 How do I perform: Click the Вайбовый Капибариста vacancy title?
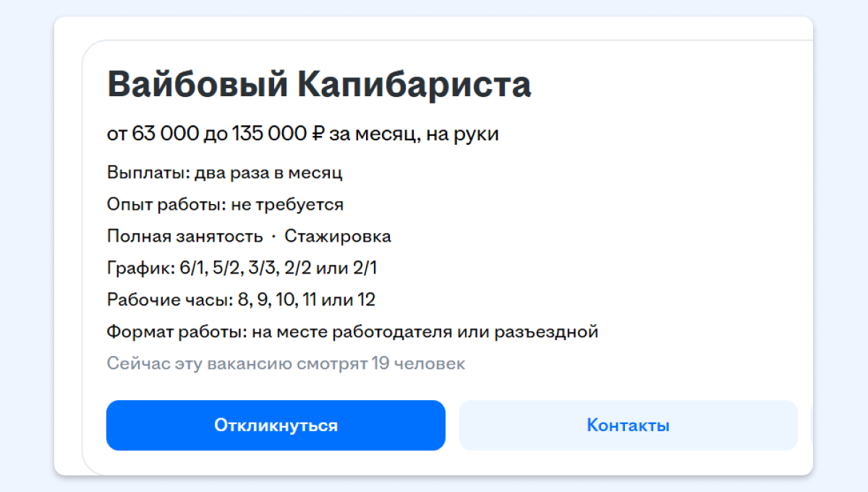click(319, 85)
